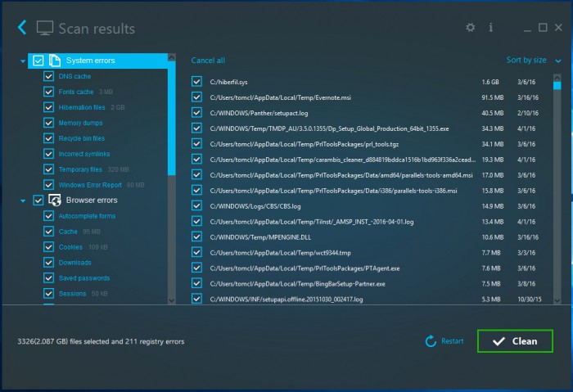Uncheck the Temporary files checkbox
The height and width of the screenshot is (392, 573).
tap(48, 169)
